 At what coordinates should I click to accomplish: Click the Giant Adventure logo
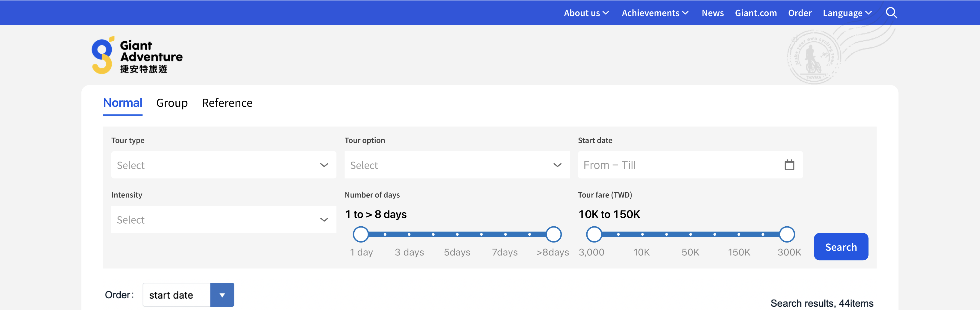pyautogui.click(x=137, y=55)
